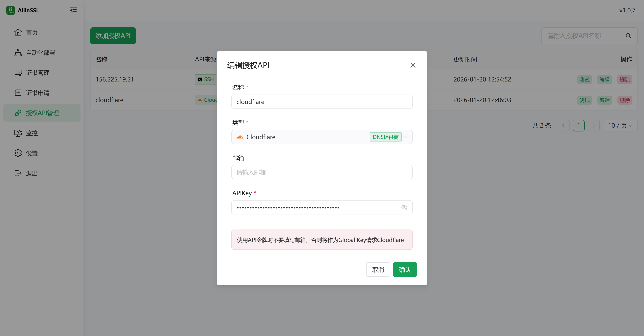This screenshot has width=644, height=336.
Task: Click the 更新时间 column header
Action: [465, 59]
